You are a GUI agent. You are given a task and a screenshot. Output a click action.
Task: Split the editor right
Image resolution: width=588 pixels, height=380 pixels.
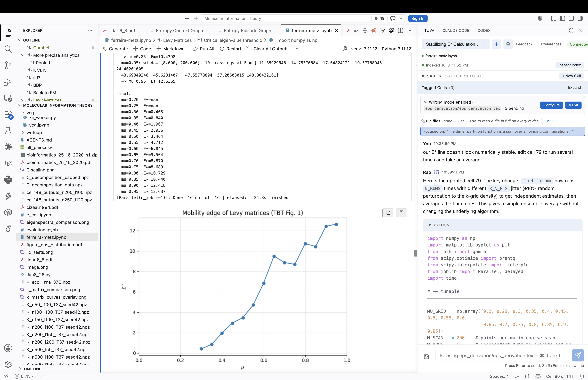[x=401, y=30]
